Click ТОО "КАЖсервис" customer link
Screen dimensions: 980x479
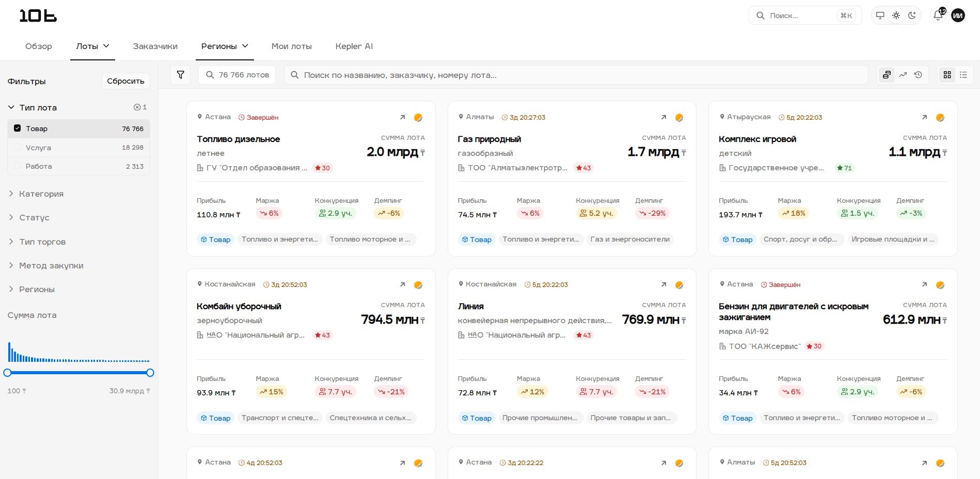(765, 346)
